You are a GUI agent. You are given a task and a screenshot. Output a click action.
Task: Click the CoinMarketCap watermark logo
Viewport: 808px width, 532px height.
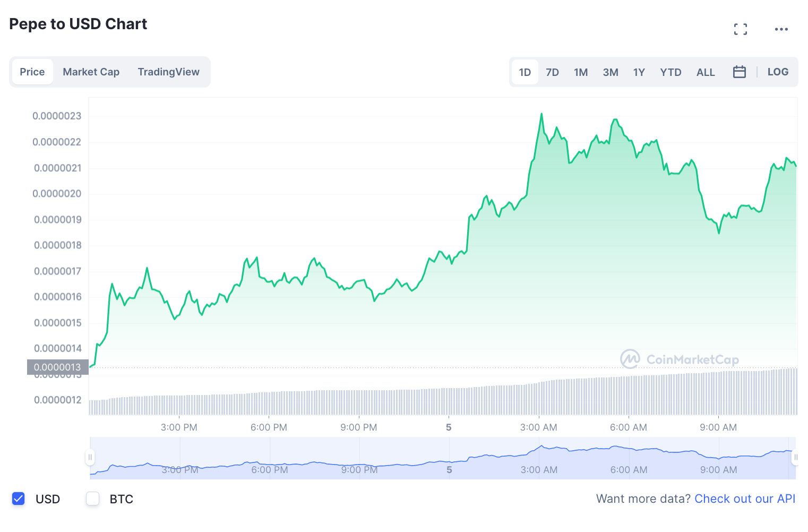[x=680, y=359]
